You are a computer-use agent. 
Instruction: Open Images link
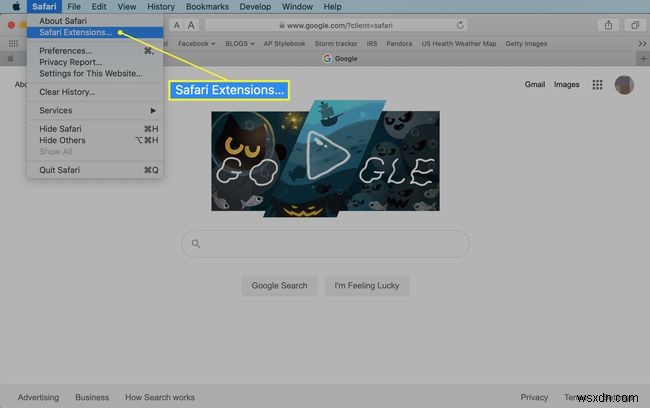[x=567, y=85]
